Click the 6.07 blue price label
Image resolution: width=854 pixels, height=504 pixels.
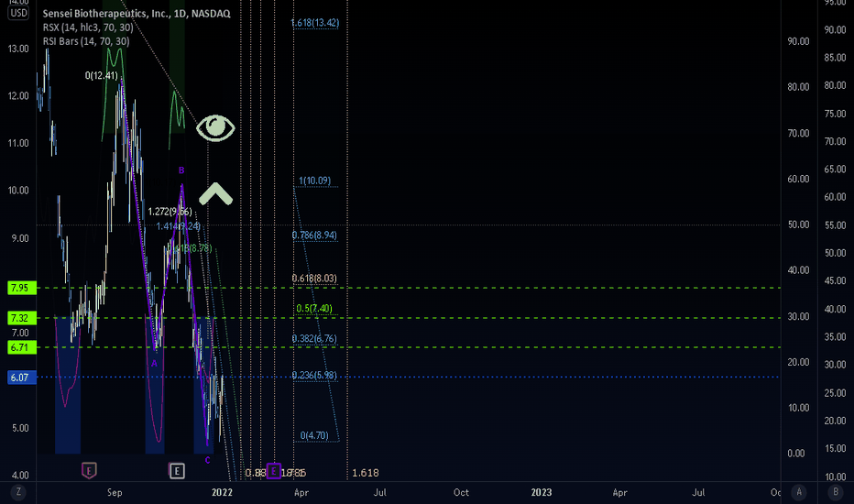22,377
